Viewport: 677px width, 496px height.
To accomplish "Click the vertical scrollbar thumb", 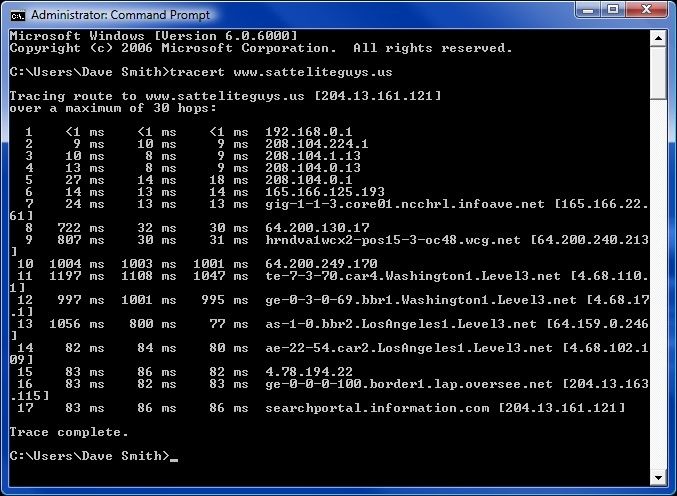I will point(658,73).
